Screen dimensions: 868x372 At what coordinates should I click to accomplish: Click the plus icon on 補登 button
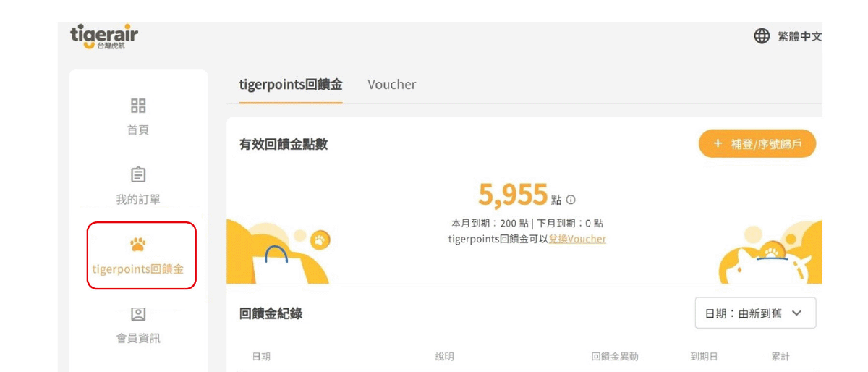[718, 144]
